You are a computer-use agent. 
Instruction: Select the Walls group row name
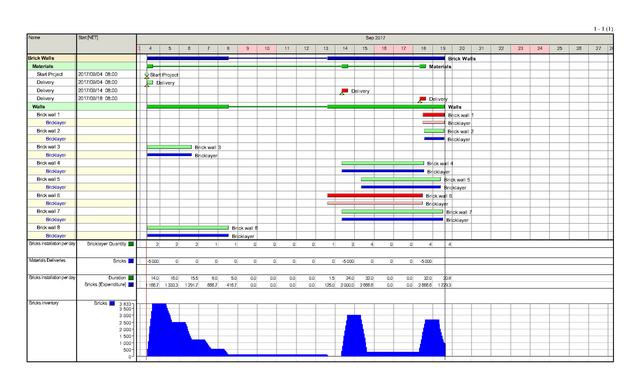click(38, 107)
